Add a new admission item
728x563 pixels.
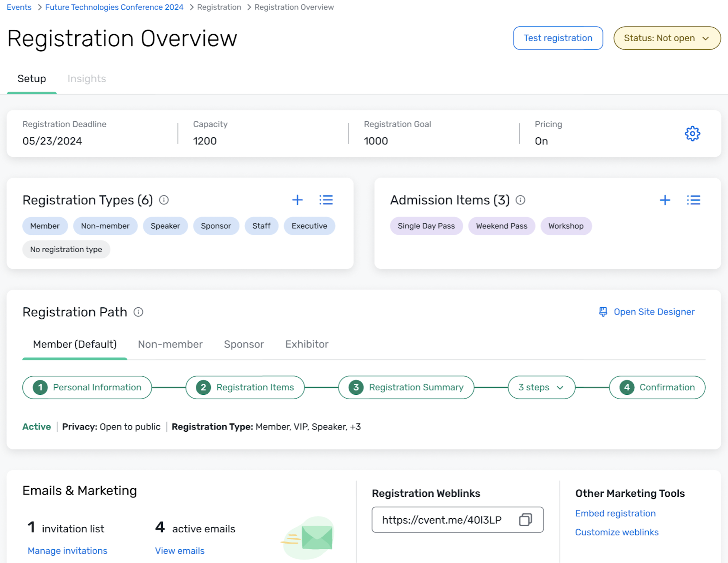pyautogui.click(x=665, y=200)
